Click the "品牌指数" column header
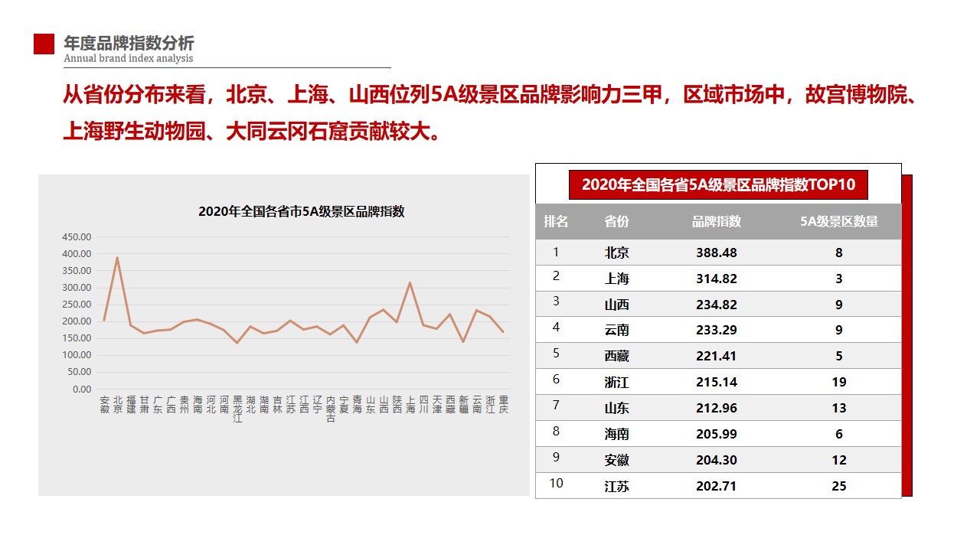 (717, 222)
